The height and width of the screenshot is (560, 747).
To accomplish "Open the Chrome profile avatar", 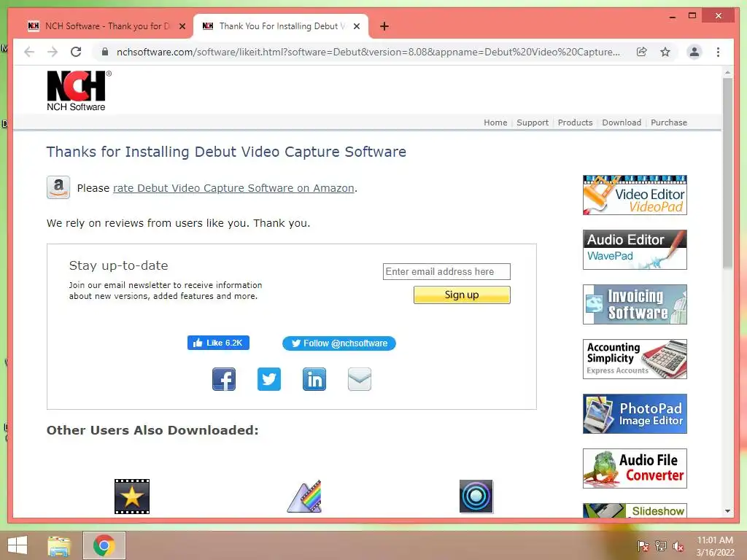I will pyautogui.click(x=694, y=52).
